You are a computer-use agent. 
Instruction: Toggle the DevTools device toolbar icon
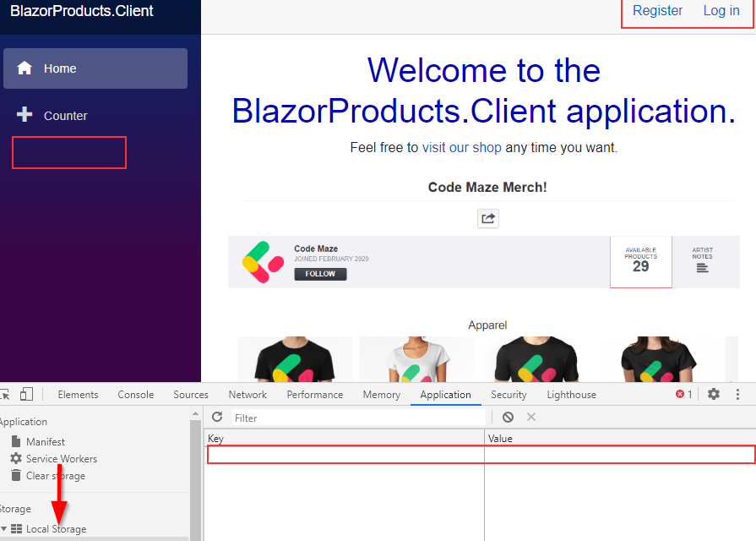26,395
